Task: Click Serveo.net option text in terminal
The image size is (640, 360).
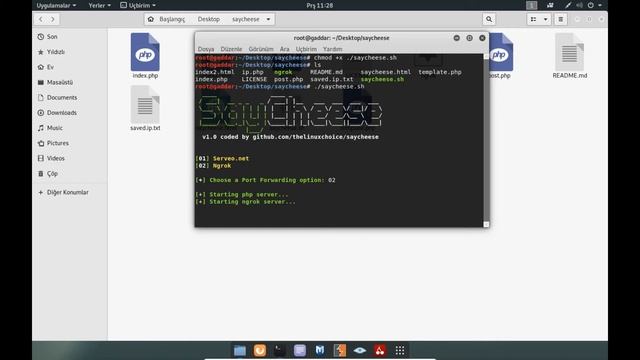Action: [231, 158]
